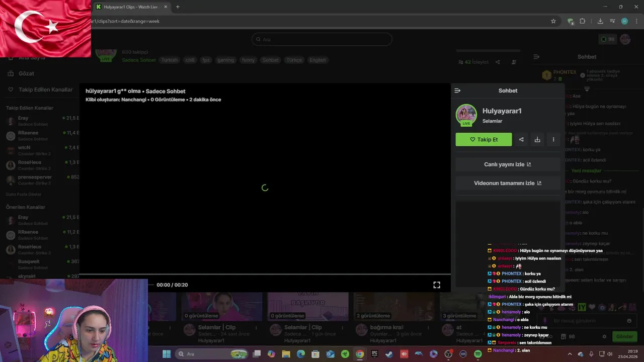Click the background Sohbet collapse icon
This screenshot has width=644, height=362.
[536, 57]
